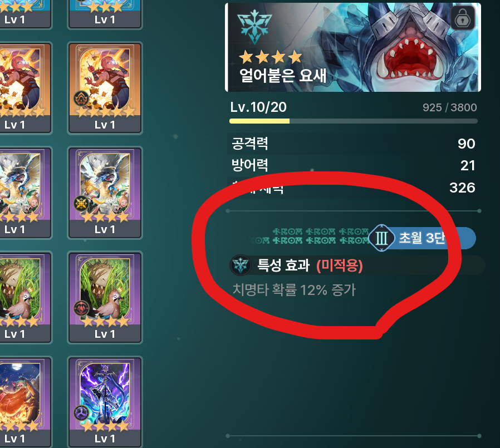The image size is (500, 448).
Task: Click the red trait badge on bird card
Action: pyautogui.click(x=81, y=308)
